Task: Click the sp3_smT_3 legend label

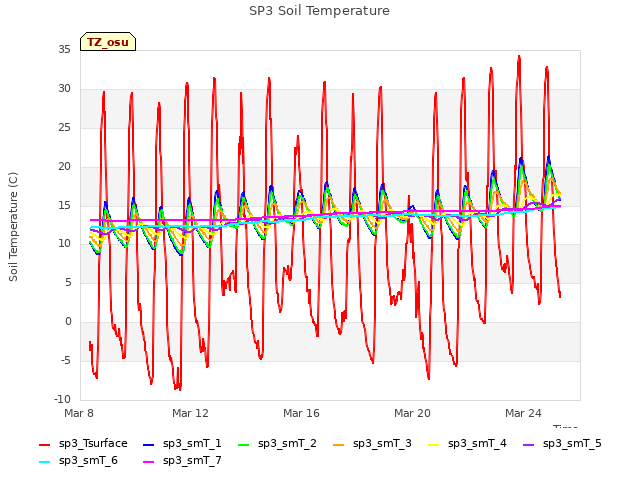Action: (382, 443)
